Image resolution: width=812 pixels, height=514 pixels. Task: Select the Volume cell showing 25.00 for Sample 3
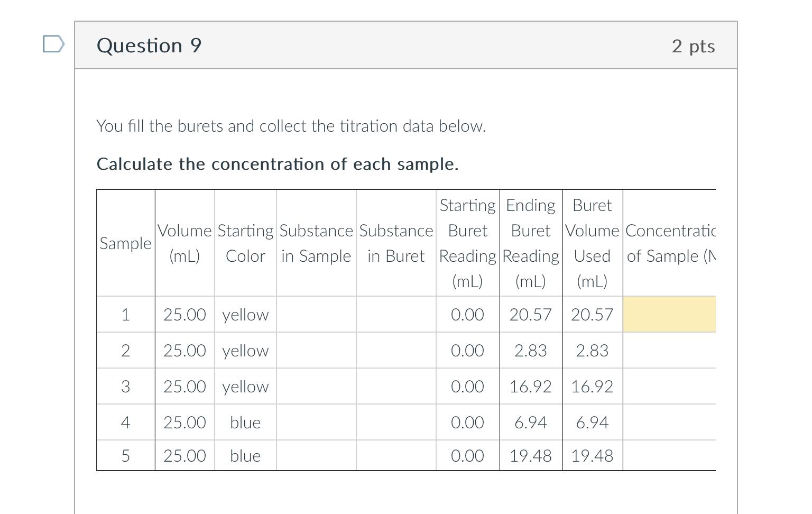pos(184,386)
